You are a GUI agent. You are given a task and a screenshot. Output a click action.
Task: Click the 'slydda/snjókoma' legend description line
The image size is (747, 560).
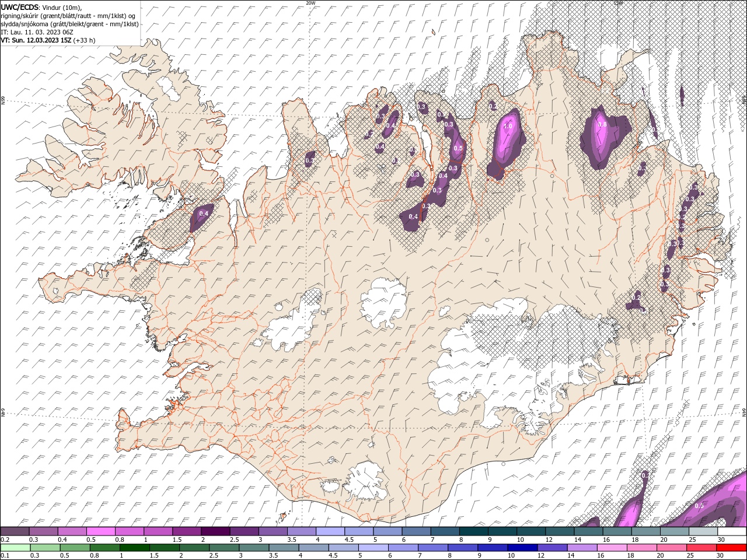click(x=69, y=24)
